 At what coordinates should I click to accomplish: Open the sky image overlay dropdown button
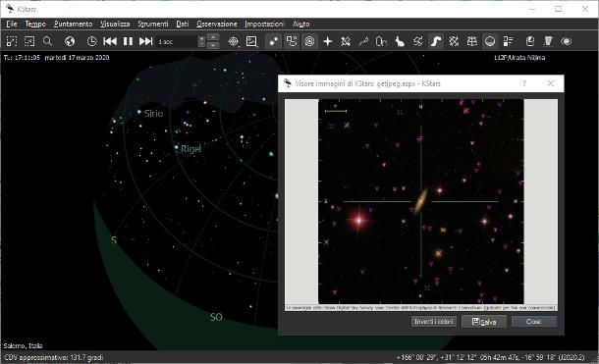tap(251, 41)
